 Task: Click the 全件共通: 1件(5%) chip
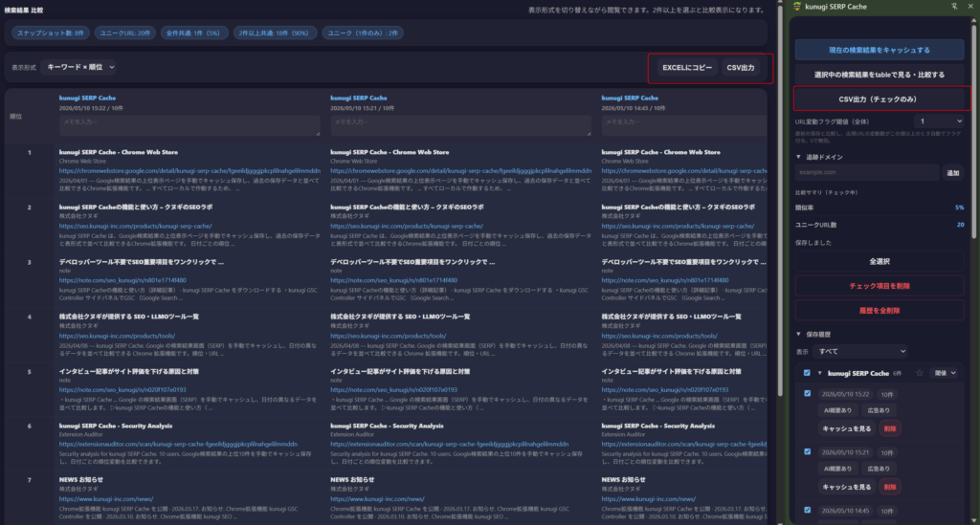(193, 33)
